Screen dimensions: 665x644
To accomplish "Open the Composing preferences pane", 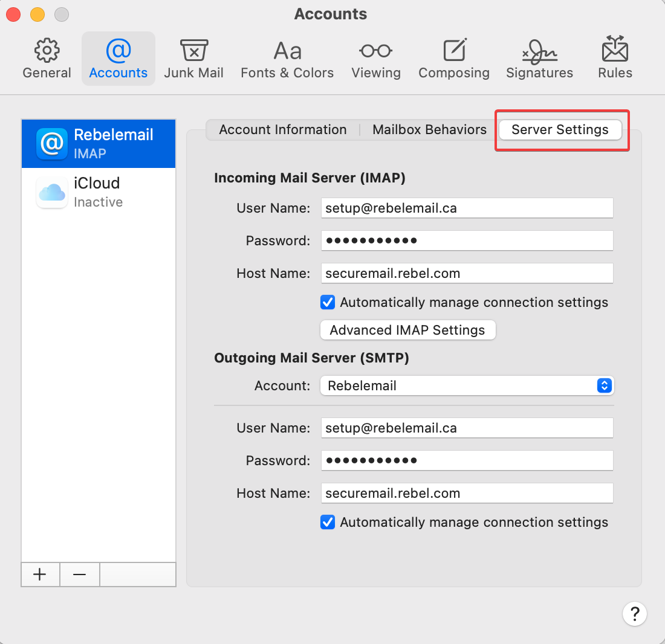I will coord(454,59).
